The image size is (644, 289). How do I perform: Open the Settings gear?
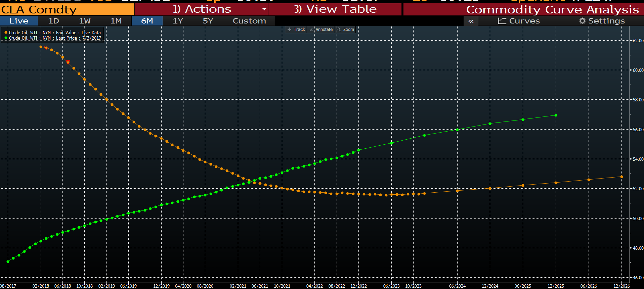click(x=602, y=21)
